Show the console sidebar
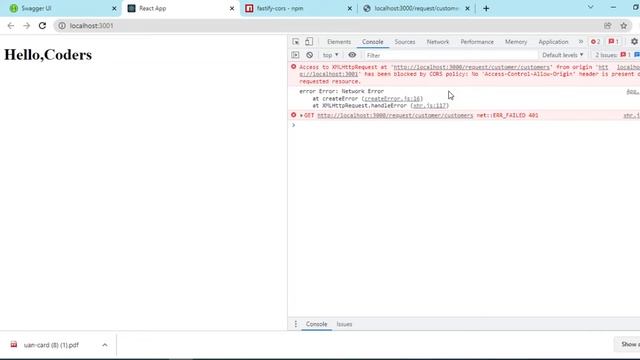640x360 pixels. coord(295,55)
